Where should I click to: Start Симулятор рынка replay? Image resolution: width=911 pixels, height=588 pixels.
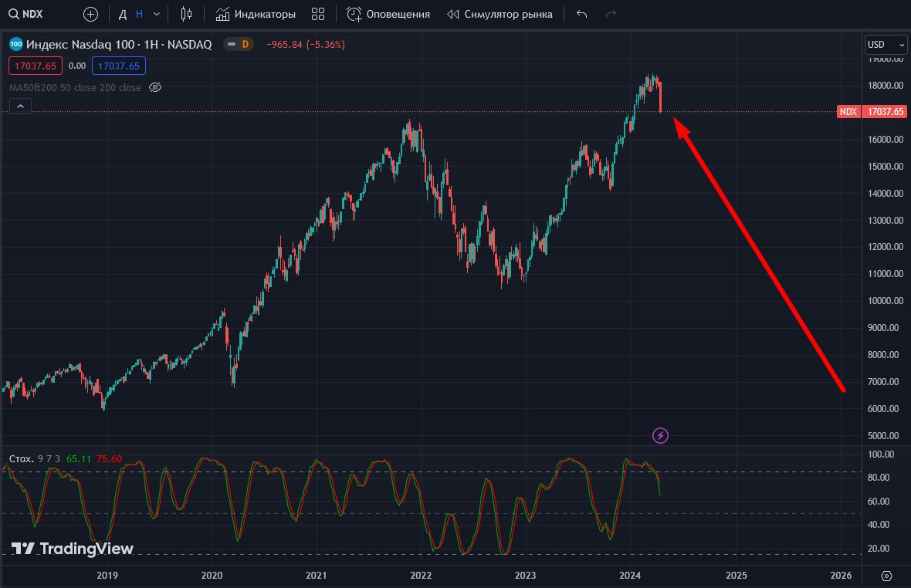[500, 14]
